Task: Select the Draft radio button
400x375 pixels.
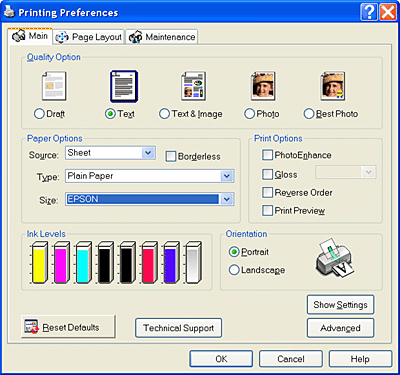Action: click(39, 114)
